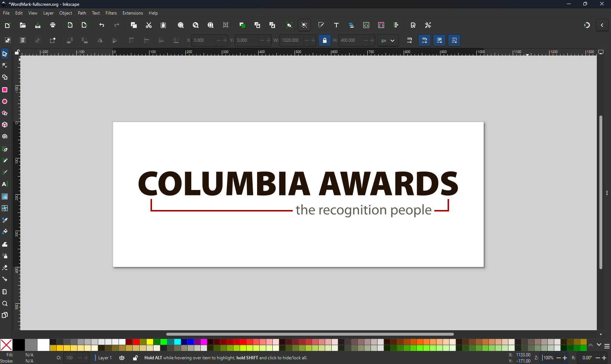Click the Save document icon

(38, 25)
